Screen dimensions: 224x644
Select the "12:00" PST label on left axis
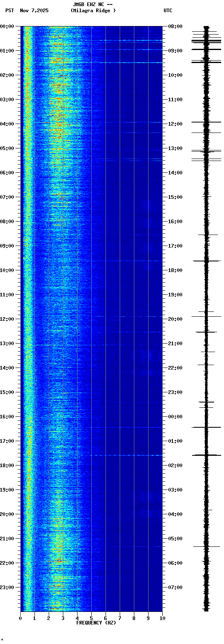click(7, 319)
